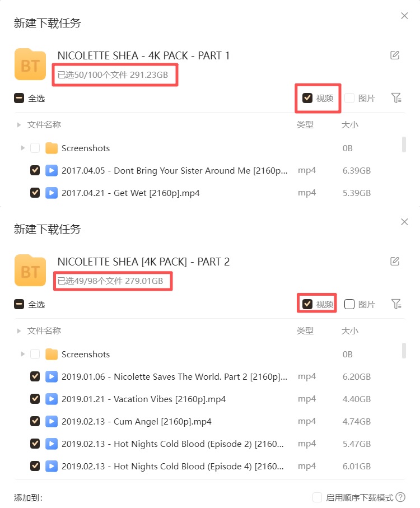Click edit icon for PART 2 task name
Screen dimensions: 420x508
pyautogui.click(x=394, y=261)
